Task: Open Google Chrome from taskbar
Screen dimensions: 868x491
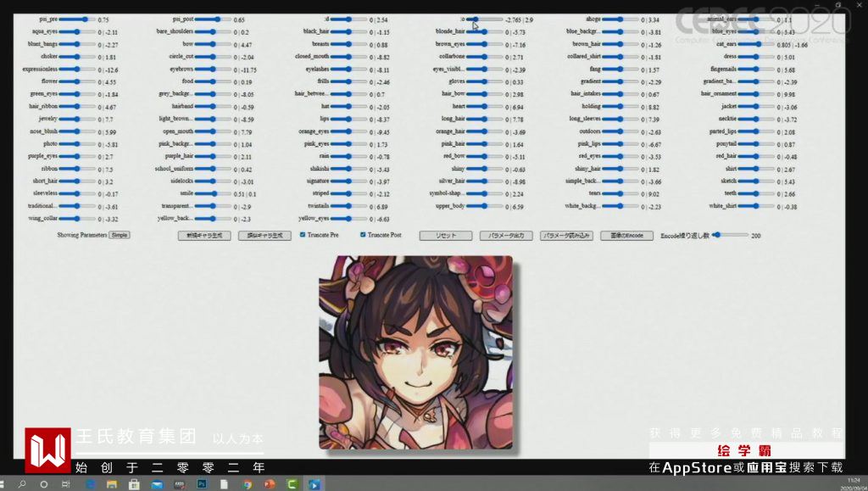Action: (248, 484)
